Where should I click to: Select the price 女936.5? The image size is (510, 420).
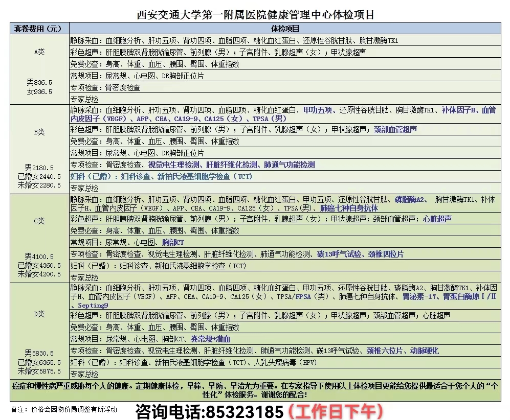coord(39,91)
